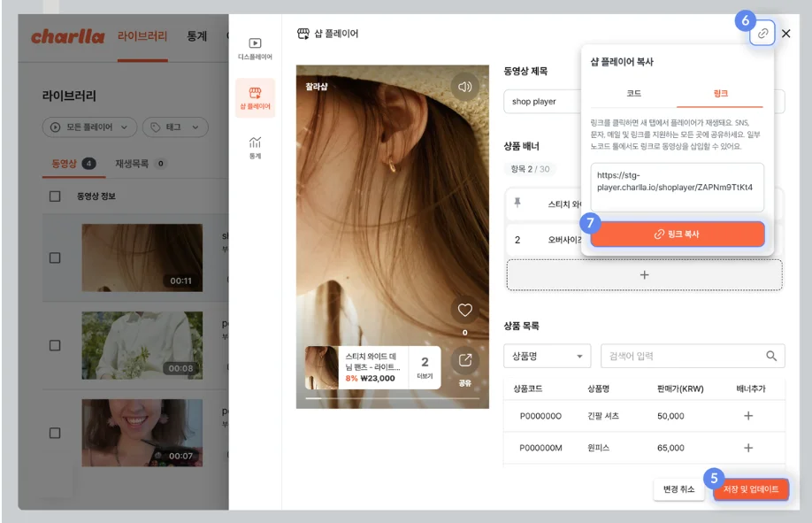Like the video with heart icon
The width and height of the screenshot is (812, 523).
pos(464,311)
